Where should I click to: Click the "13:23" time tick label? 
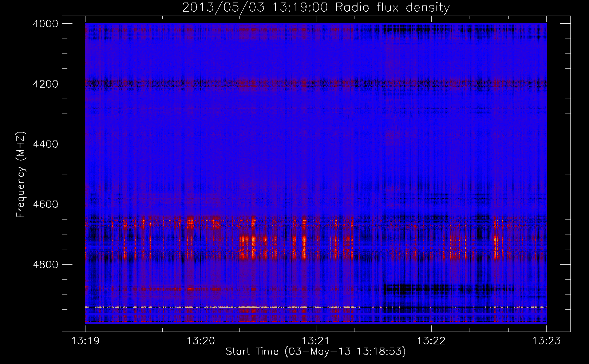(546, 341)
